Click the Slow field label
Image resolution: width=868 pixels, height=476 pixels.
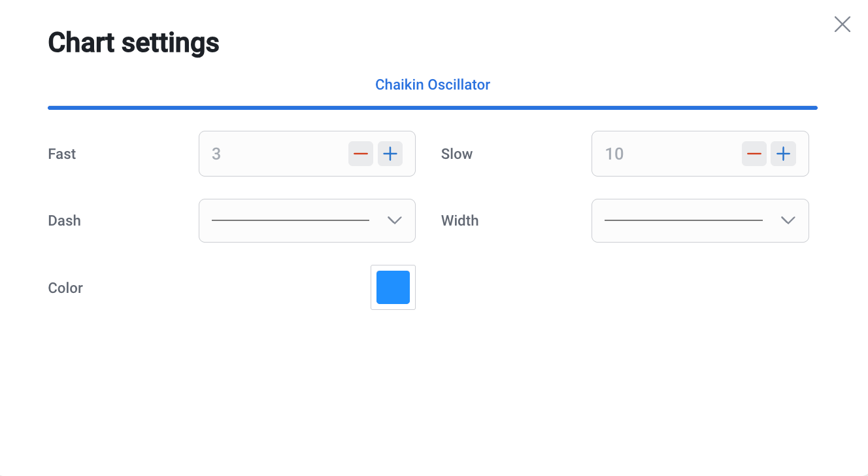pyautogui.click(x=457, y=154)
